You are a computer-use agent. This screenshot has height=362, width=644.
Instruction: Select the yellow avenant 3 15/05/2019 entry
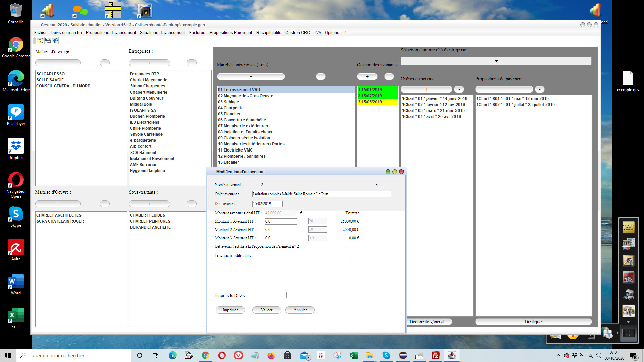[378, 102]
